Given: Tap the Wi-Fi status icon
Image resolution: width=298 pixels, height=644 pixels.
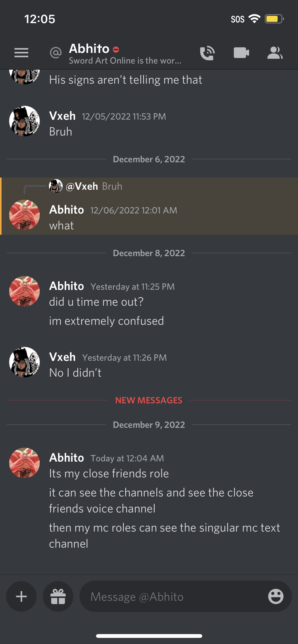Looking at the screenshot, I should [x=254, y=19].
